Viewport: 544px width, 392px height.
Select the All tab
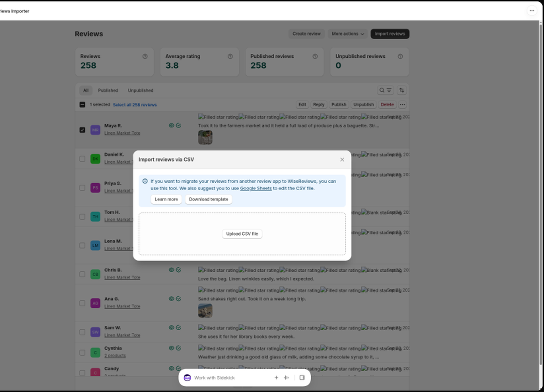[x=86, y=90]
